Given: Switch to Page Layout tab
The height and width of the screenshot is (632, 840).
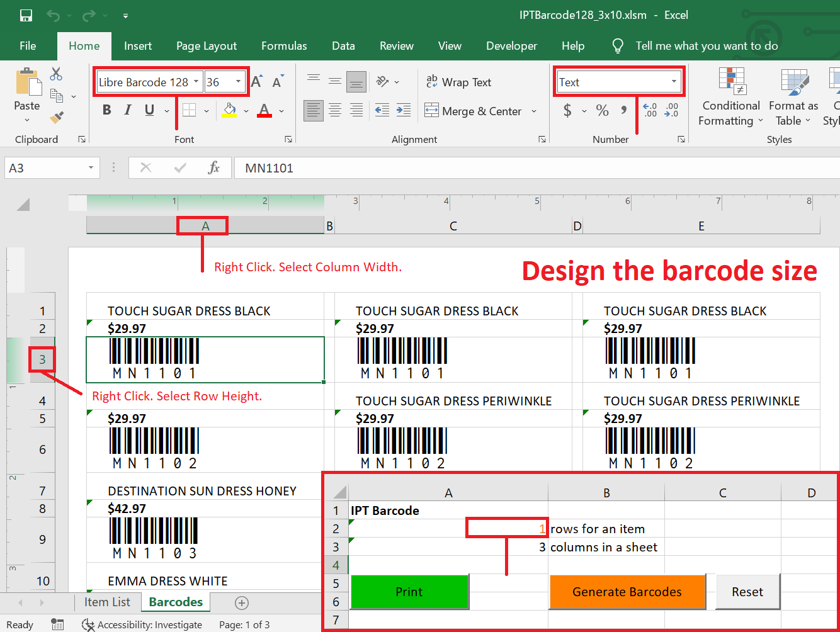Looking at the screenshot, I should click(207, 46).
